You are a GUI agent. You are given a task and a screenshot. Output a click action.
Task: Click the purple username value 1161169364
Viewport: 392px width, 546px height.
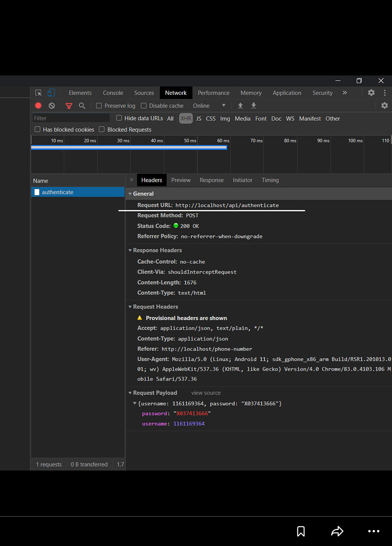coord(189,424)
